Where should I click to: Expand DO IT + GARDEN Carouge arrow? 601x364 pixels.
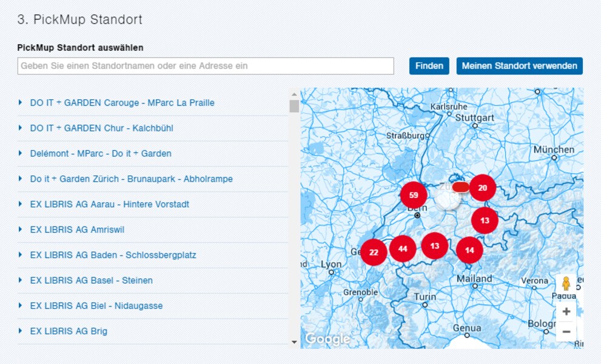[x=20, y=102]
